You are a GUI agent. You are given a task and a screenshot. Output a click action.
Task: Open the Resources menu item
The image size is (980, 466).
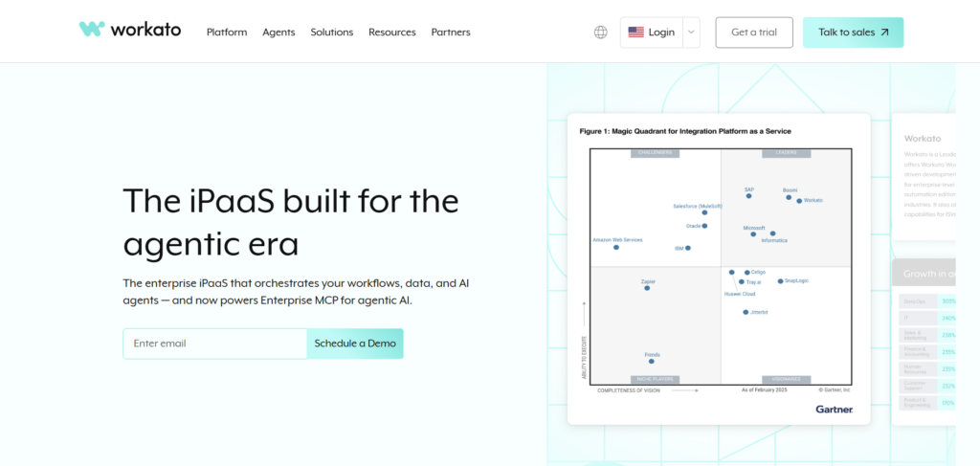[x=392, y=32]
